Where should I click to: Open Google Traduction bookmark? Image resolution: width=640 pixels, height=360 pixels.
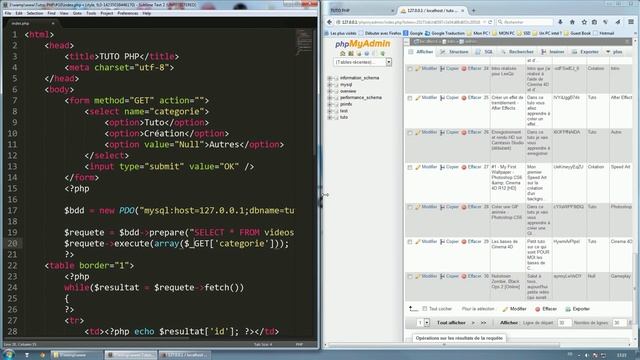pos(445,33)
